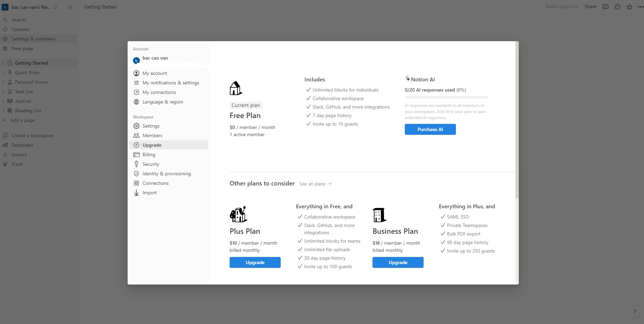644x324 pixels.
Task: Click 'Invite up to 250 guests' text
Action: (x=471, y=251)
